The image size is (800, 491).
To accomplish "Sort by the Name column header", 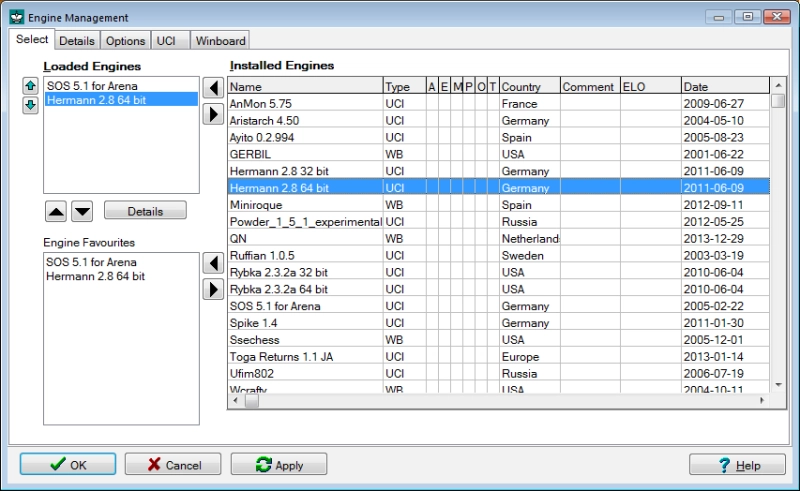I will click(x=305, y=86).
